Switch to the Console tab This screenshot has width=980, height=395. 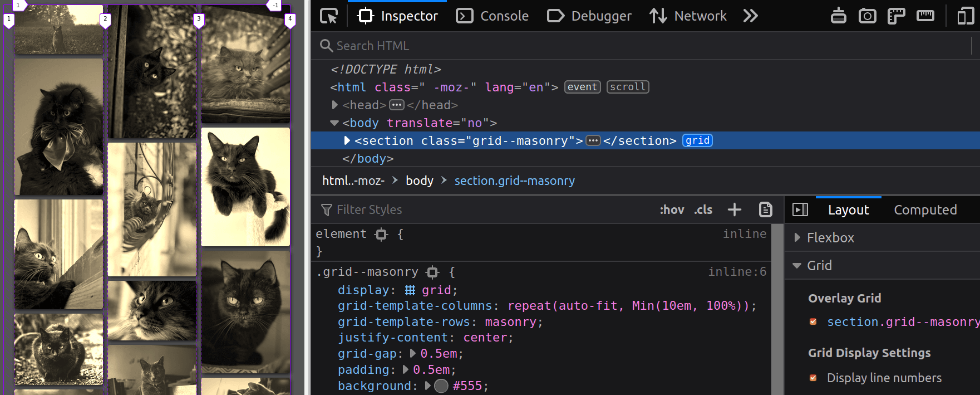(x=492, y=16)
